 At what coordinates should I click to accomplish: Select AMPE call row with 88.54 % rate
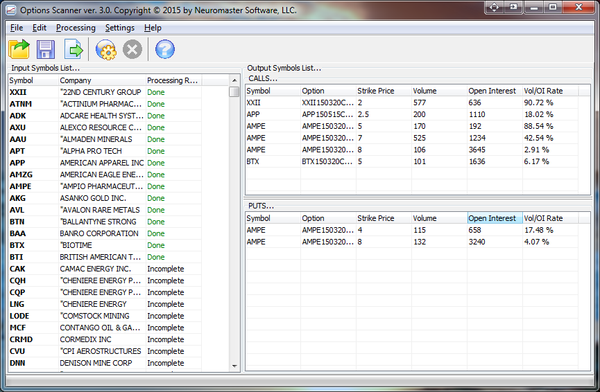412,126
